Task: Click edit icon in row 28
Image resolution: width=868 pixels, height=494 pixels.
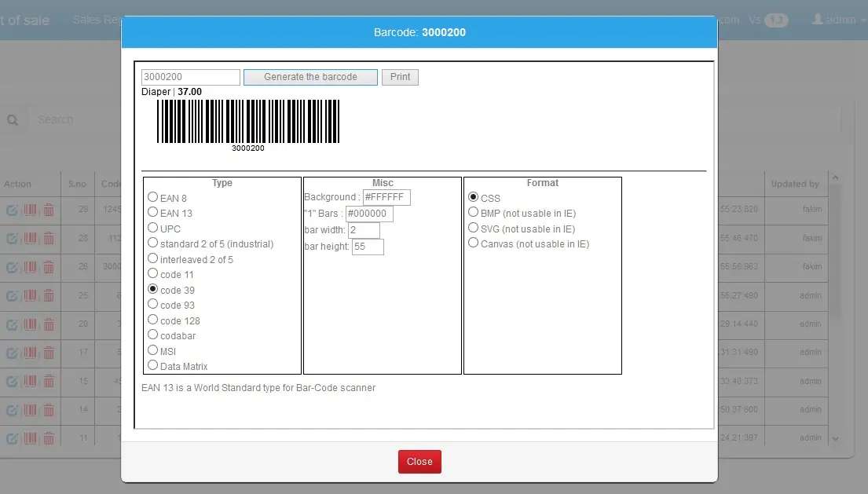Action: (x=12, y=239)
